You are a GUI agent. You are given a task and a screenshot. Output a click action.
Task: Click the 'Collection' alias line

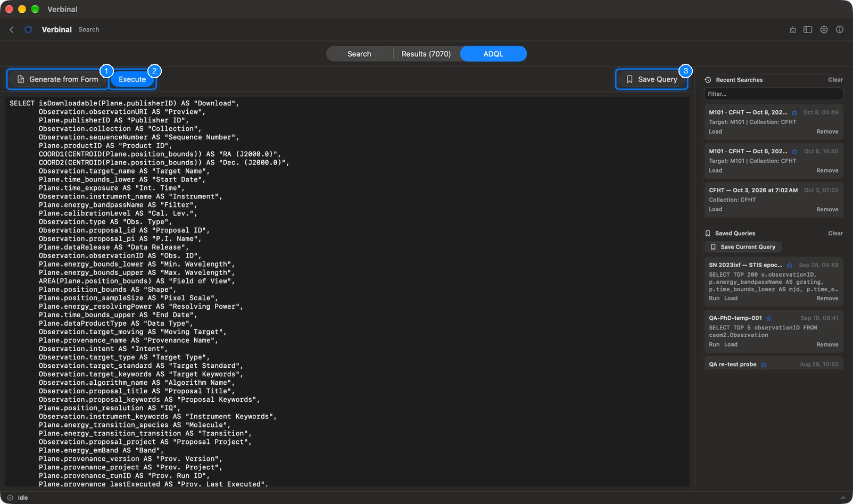click(120, 129)
